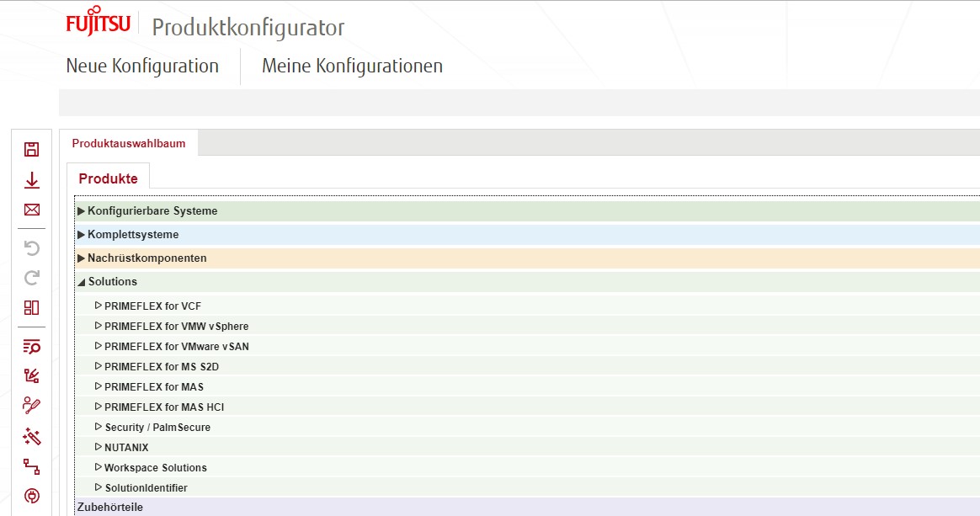Click the save configuration floppy icon
The width and height of the screenshot is (980, 516).
tap(31, 149)
